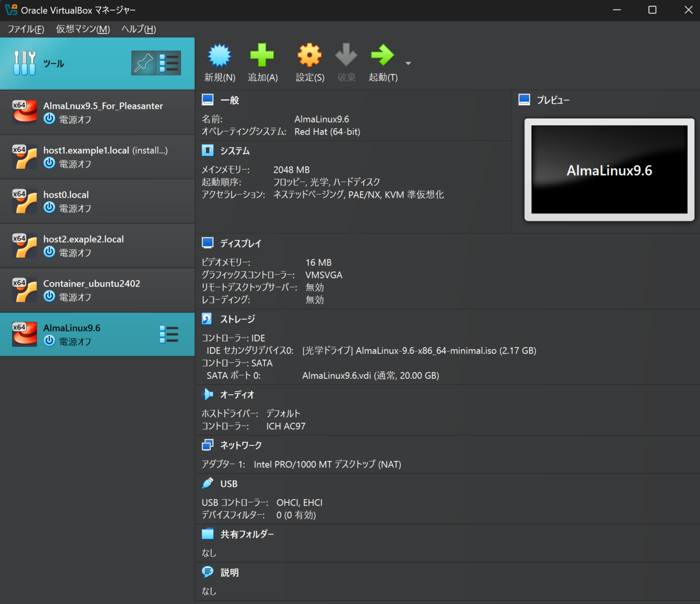
Task: Click the ディスプレイ monitor icon
Action: 208,243
